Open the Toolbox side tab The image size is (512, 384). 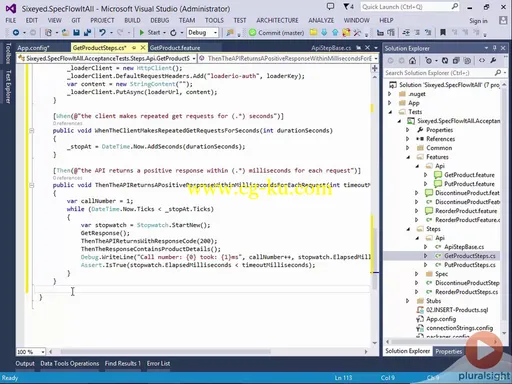tap(8, 53)
